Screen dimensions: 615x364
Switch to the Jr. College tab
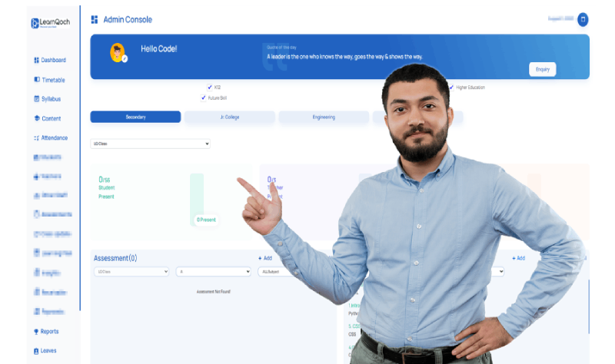click(x=229, y=117)
